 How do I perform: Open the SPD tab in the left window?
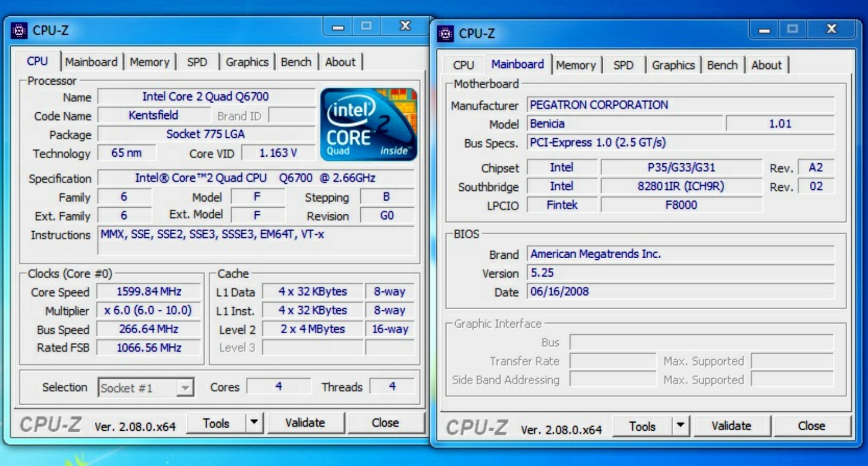click(x=197, y=62)
